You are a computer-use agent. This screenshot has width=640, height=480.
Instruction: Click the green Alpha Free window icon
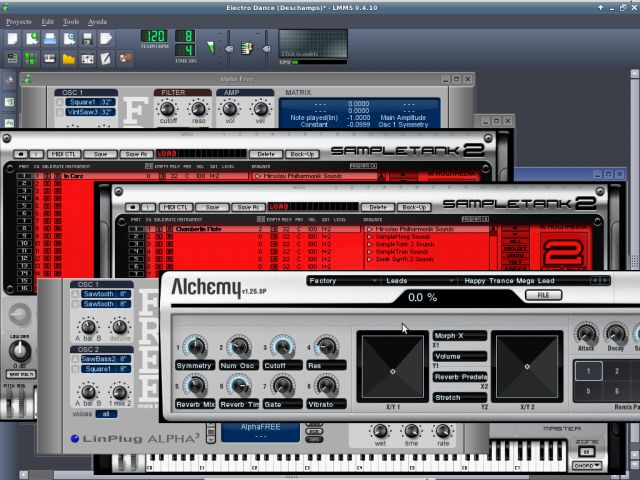tap(27, 79)
